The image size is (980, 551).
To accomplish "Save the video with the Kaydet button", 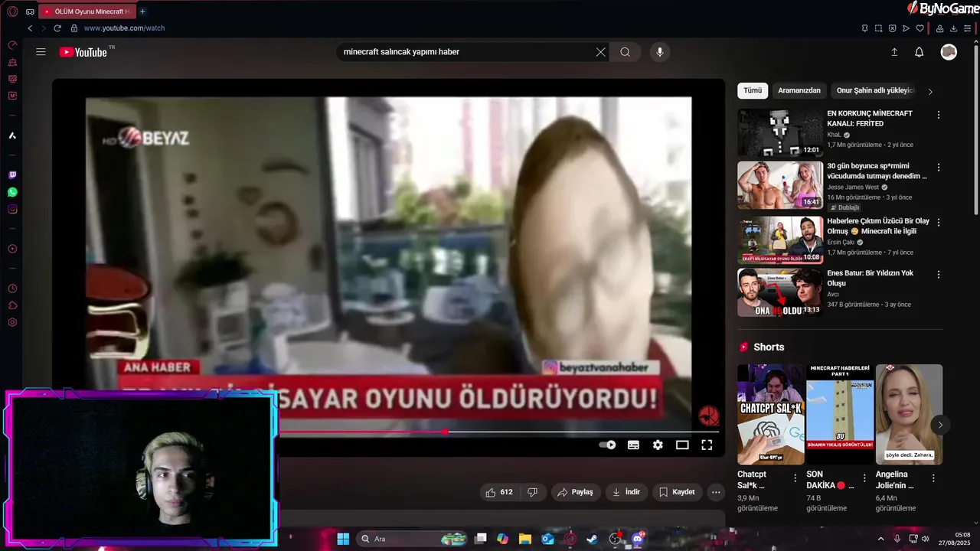I will 677,492.
